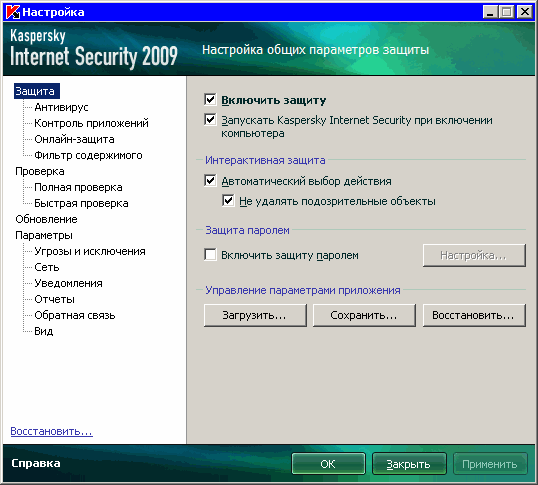Toggle Автоматический выбор действия checkbox
The width and height of the screenshot is (538, 485).
pos(210,180)
